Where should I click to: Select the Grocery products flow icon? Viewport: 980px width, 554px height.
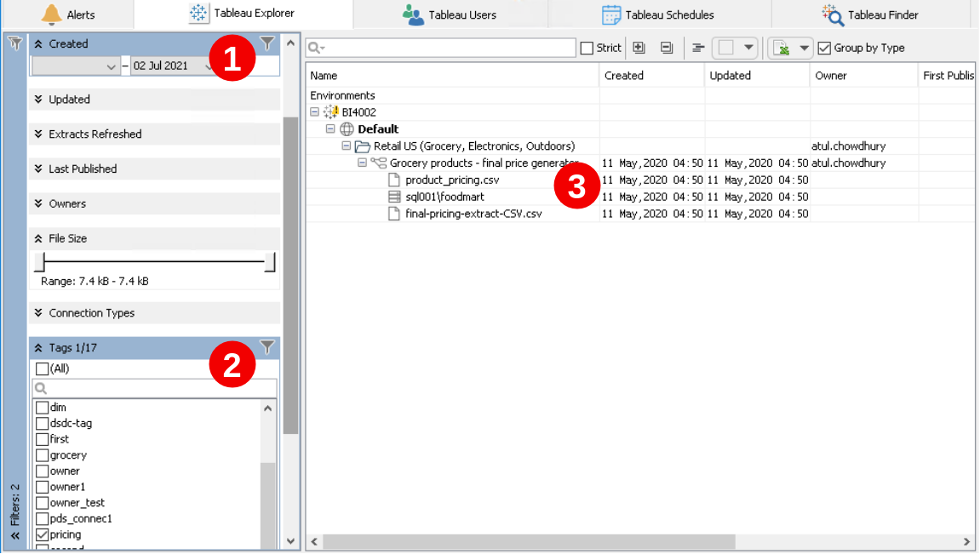click(x=379, y=163)
